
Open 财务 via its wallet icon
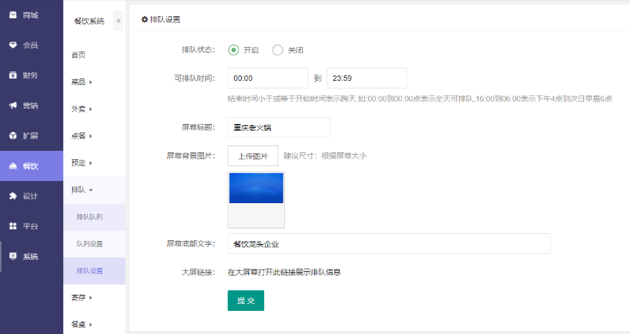[x=13, y=75]
